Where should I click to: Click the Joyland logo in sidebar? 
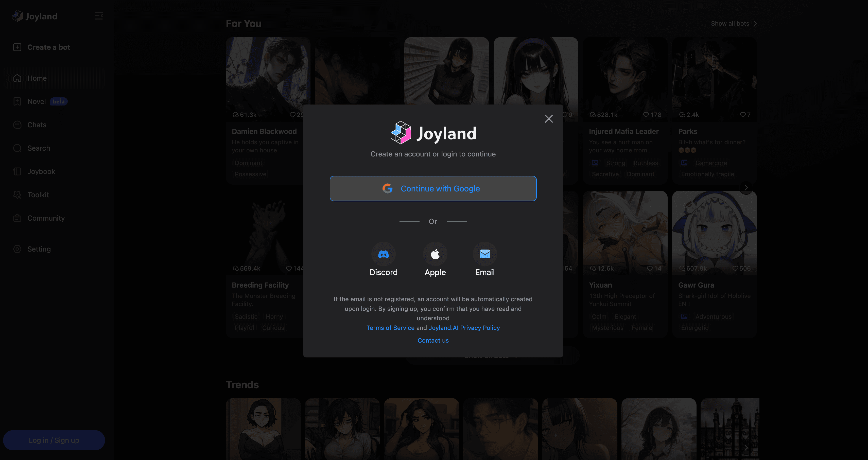(35, 16)
